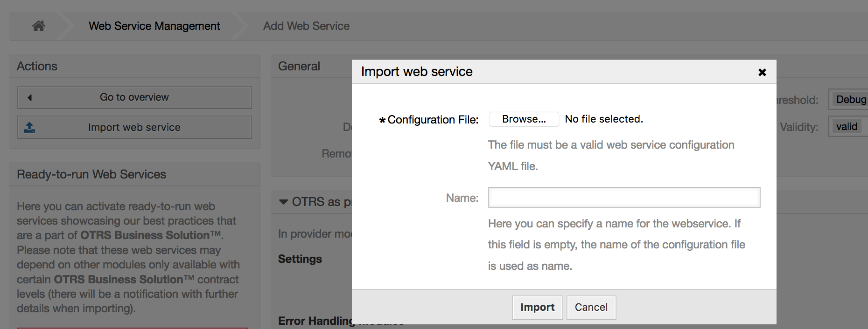868x329 pixels.
Task: Click the Name label in dialog
Action: click(x=462, y=198)
